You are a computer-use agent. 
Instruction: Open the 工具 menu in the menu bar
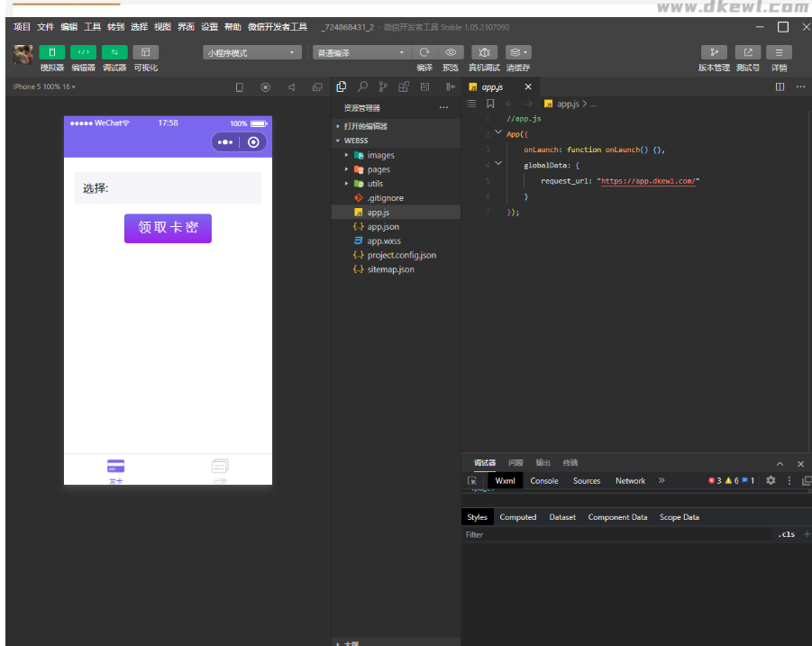pos(92,27)
